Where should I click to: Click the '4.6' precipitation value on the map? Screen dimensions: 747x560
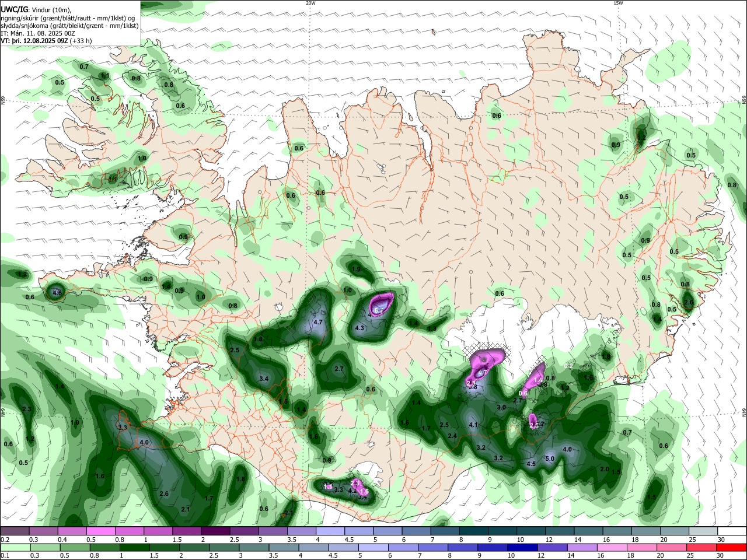pyautogui.click(x=57, y=293)
